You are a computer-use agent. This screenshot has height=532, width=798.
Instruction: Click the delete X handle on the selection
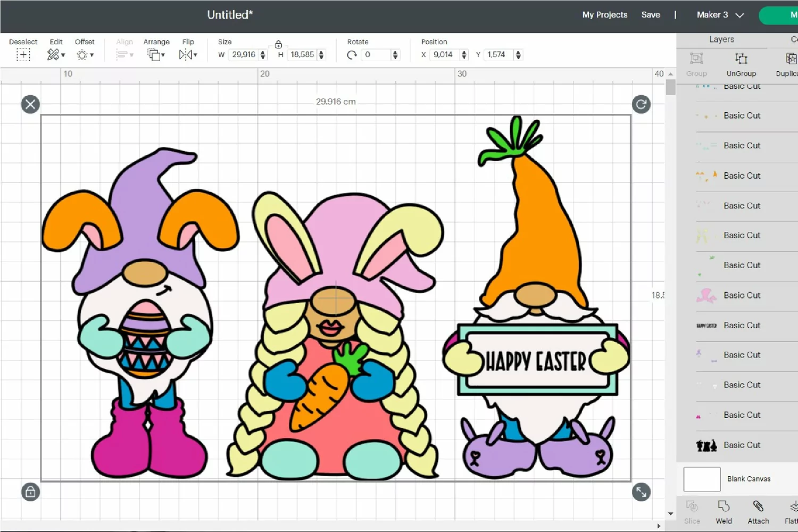coord(30,104)
